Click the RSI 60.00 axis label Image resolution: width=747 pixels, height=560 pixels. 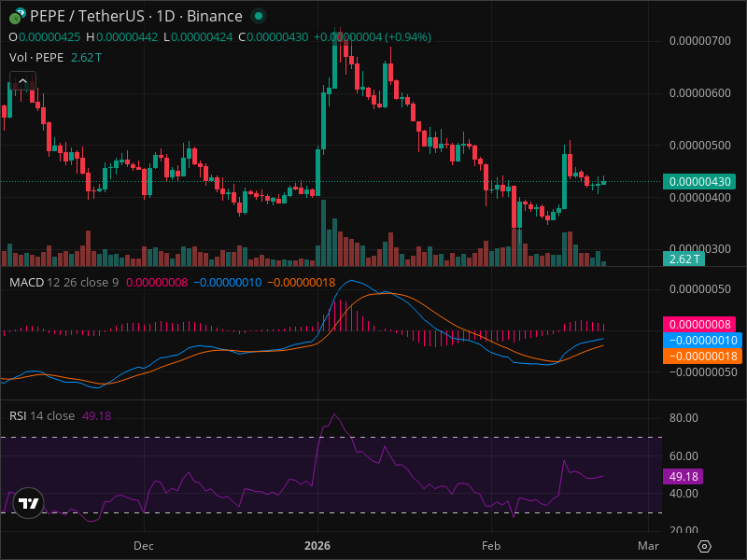coord(684,456)
